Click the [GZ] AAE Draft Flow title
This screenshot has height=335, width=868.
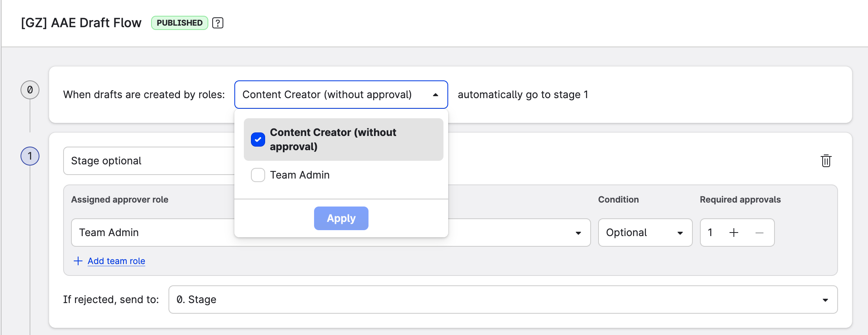click(x=81, y=23)
